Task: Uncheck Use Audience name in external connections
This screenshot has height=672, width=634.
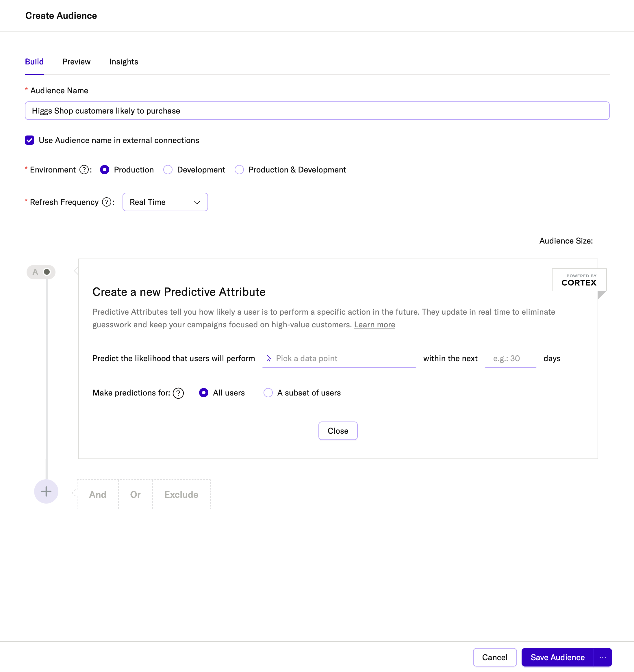Action: click(x=29, y=140)
